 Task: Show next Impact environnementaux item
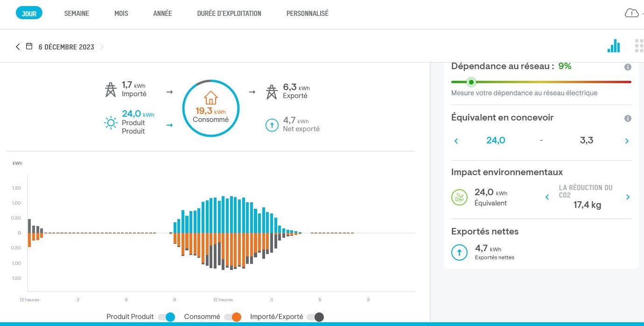(x=628, y=197)
